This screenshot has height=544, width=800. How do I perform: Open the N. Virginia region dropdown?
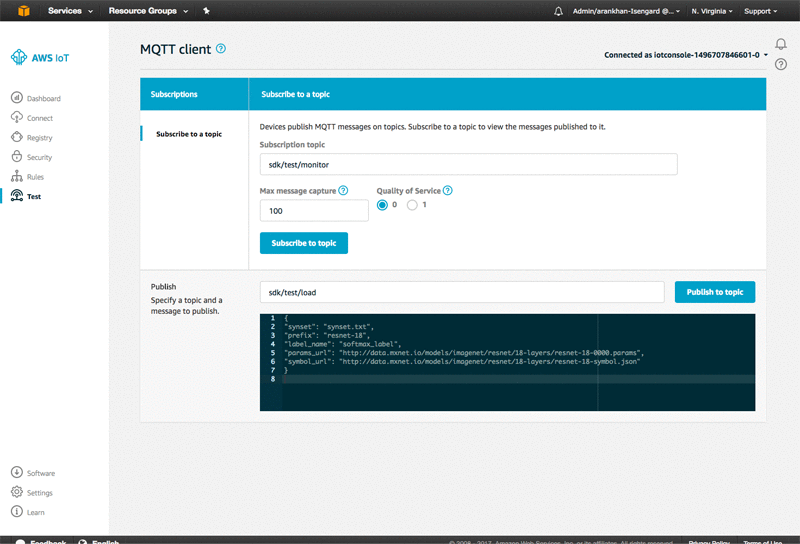click(x=712, y=11)
